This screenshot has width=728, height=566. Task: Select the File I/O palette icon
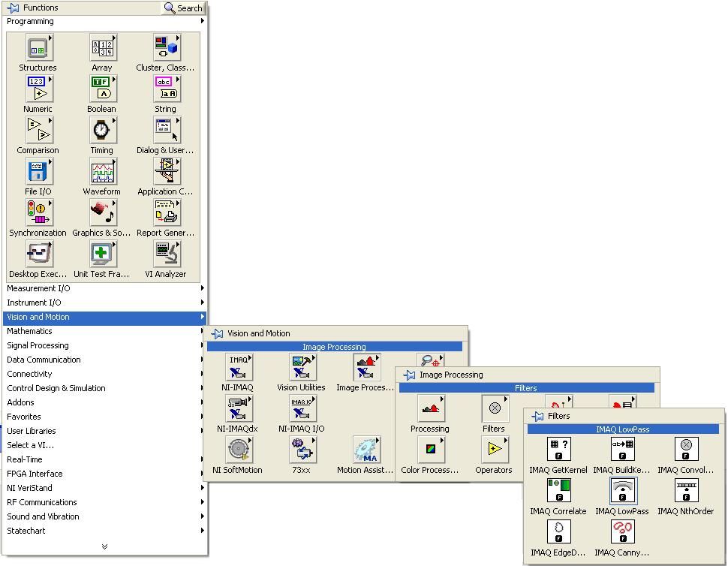pyautogui.click(x=38, y=171)
